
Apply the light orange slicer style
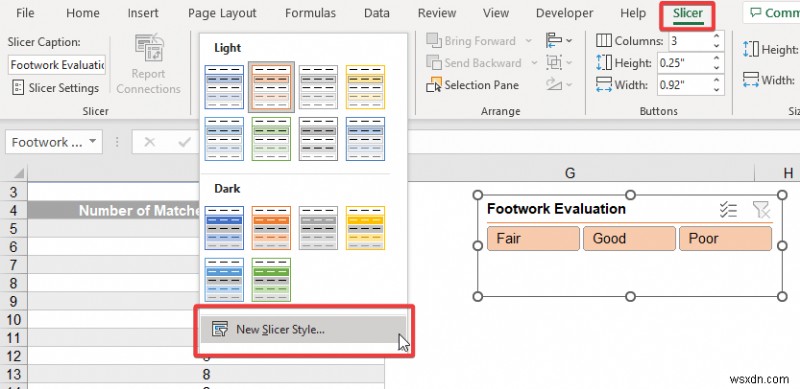click(x=271, y=87)
